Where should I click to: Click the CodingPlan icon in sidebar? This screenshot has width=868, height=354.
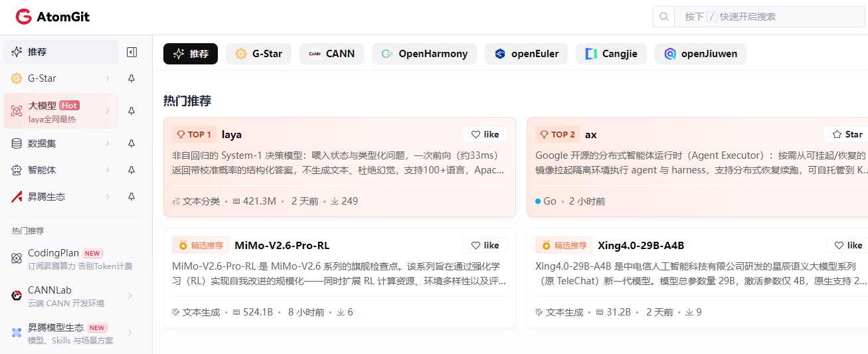click(17, 258)
